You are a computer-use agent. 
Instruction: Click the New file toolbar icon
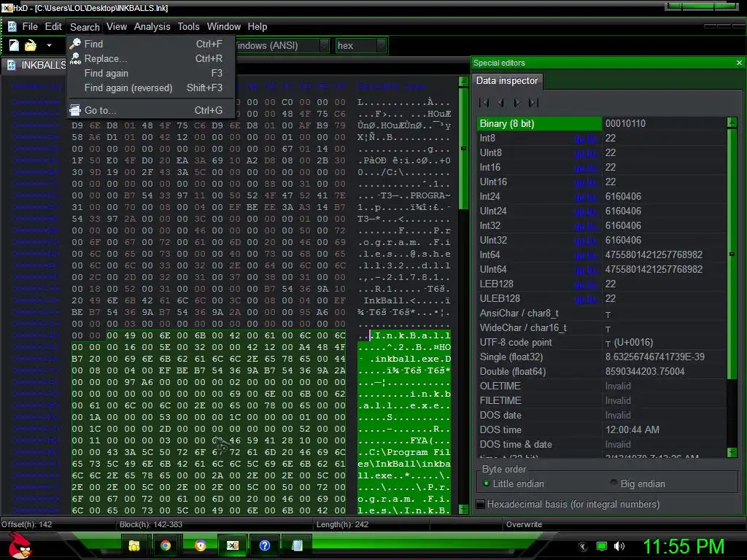tap(14, 45)
